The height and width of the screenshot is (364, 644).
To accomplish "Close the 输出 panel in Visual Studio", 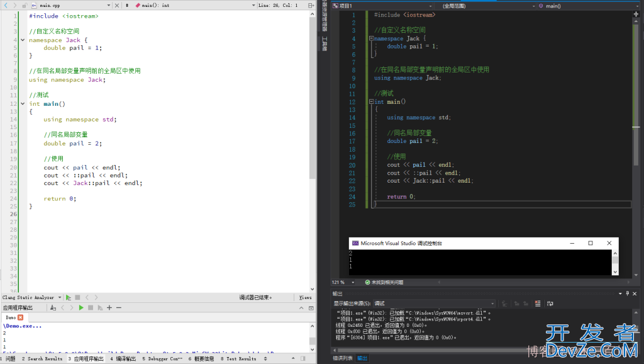I will (x=635, y=293).
